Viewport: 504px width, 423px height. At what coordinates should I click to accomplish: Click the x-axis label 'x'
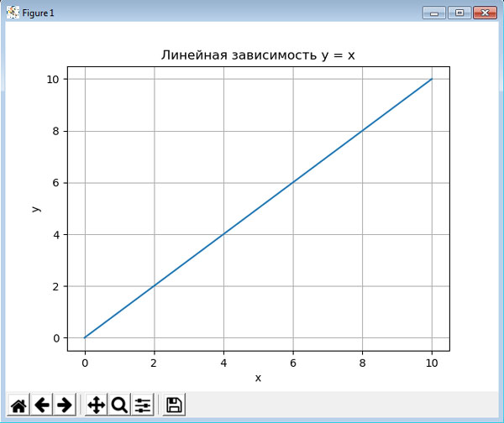tap(258, 378)
